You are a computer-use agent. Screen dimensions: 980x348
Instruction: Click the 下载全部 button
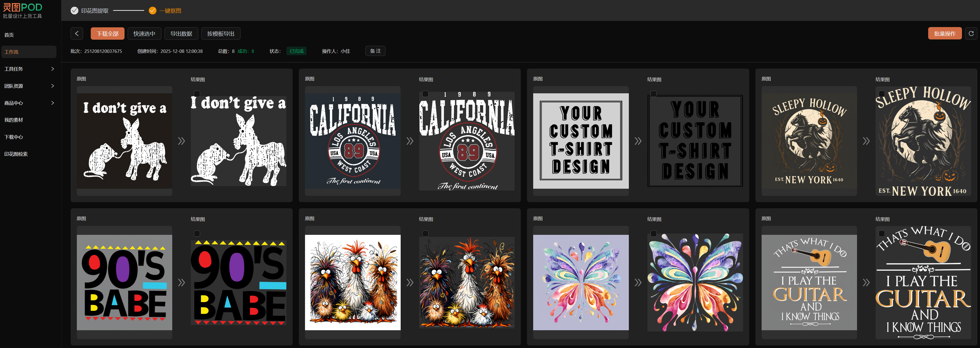tap(108, 34)
